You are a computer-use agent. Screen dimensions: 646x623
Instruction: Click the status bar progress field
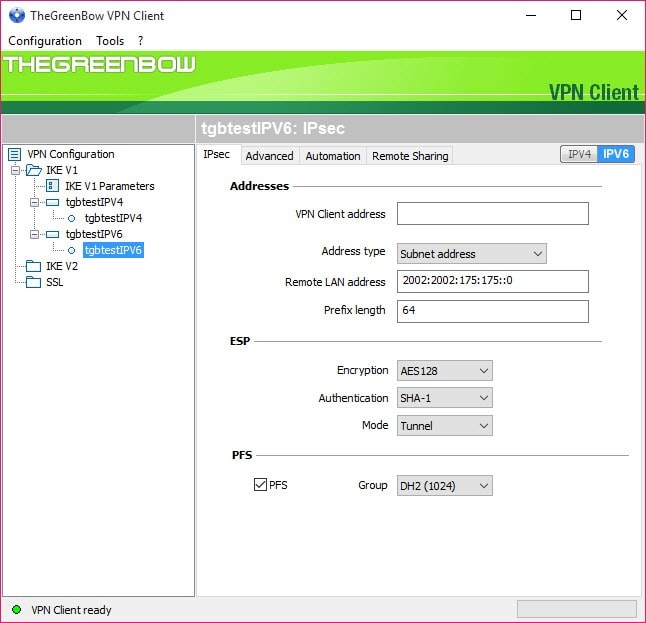pos(577,609)
